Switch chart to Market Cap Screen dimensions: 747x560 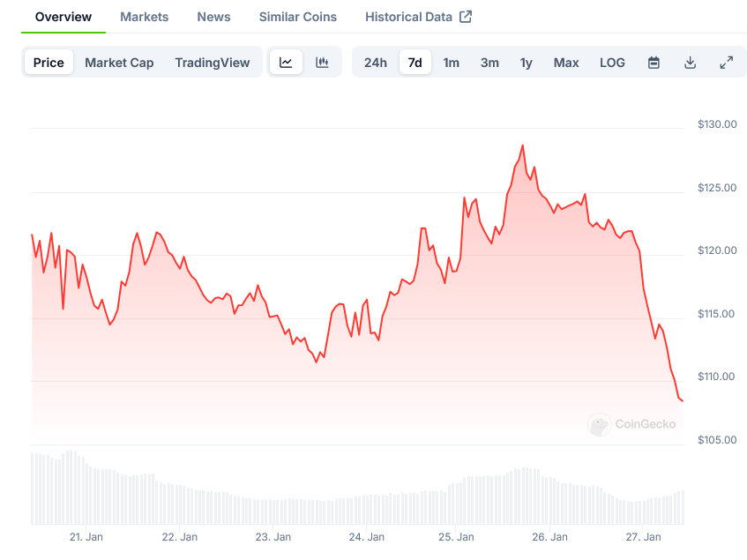pos(119,63)
